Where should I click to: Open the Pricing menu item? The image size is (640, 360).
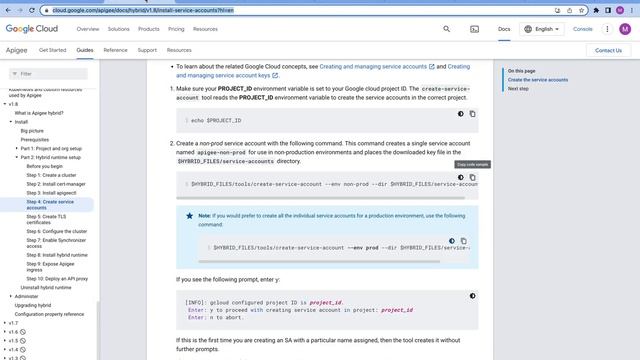176,29
